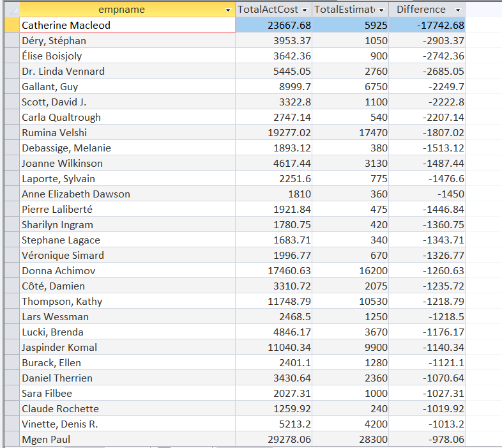
Task: Click the Thompson, Kathy name cell
Action: 128,302
